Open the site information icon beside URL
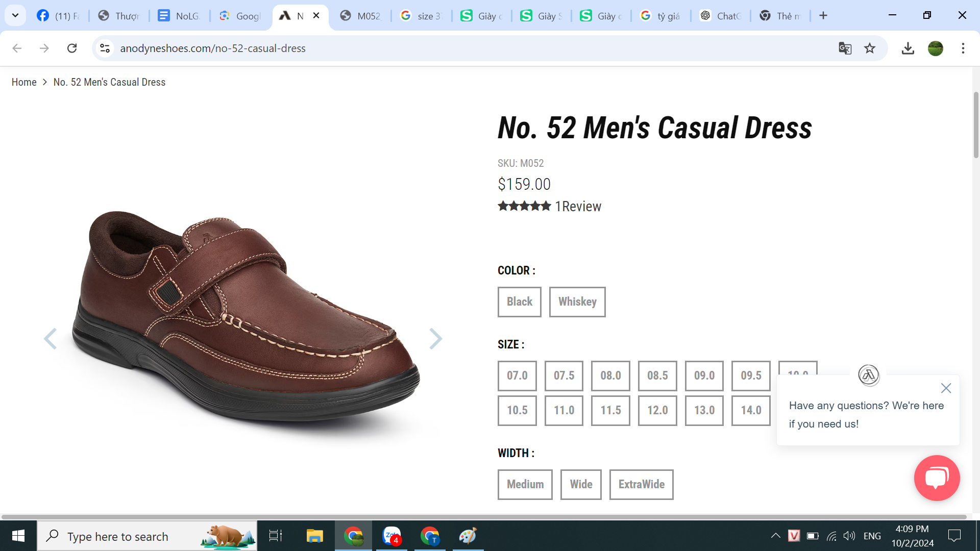The width and height of the screenshot is (980, 551). click(x=105, y=48)
